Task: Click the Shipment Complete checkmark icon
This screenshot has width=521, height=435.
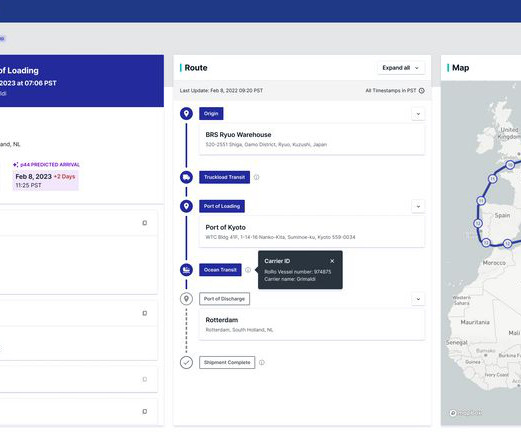Action: (x=186, y=362)
